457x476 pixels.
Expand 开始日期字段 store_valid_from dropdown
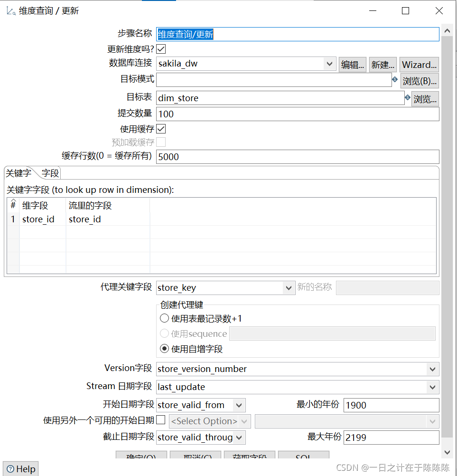coord(239,405)
